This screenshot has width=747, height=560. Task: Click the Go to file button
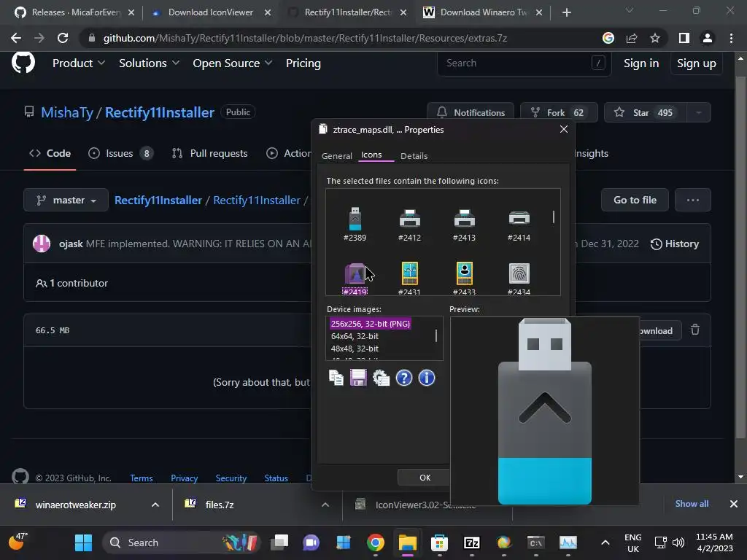635,200
